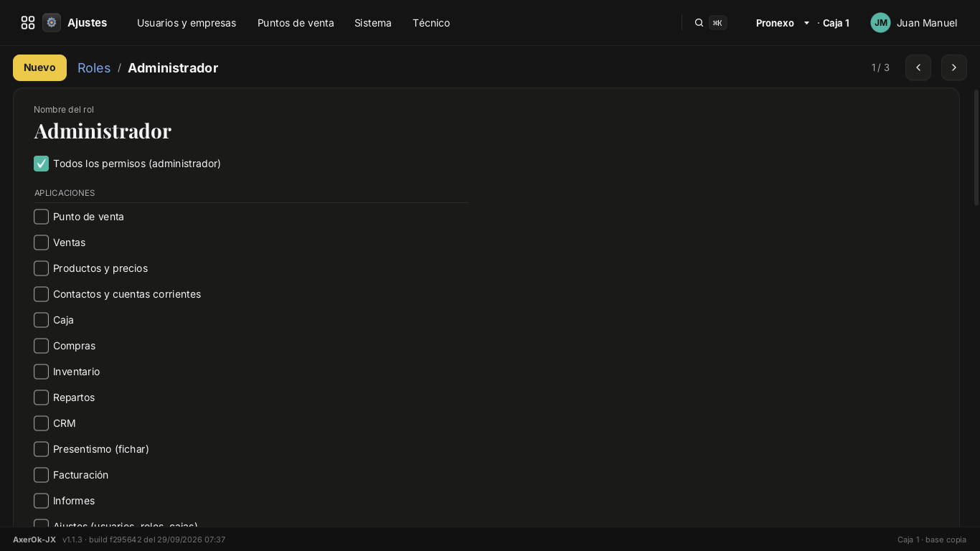Go to next role record arrow
This screenshot has height=551, width=980.
[x=954, y=67]
